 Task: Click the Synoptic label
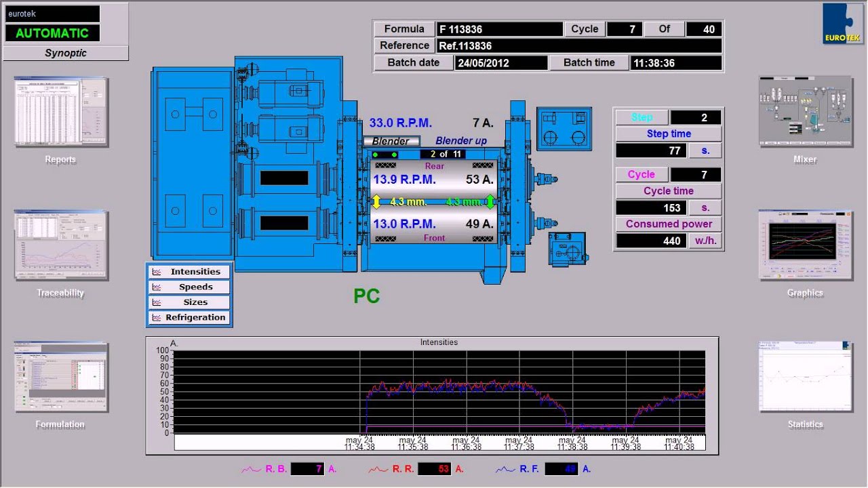click(66, 53)
